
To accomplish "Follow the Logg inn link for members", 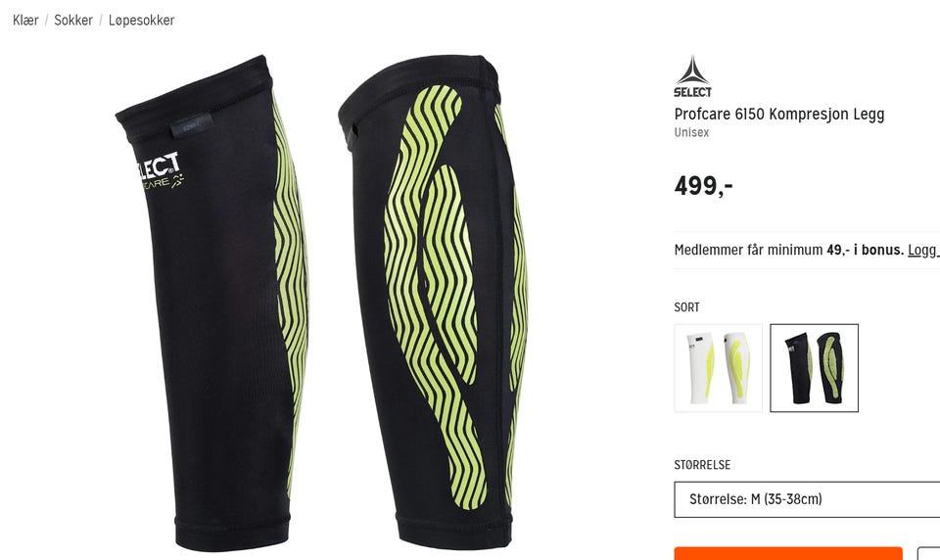I will point(923,250).
